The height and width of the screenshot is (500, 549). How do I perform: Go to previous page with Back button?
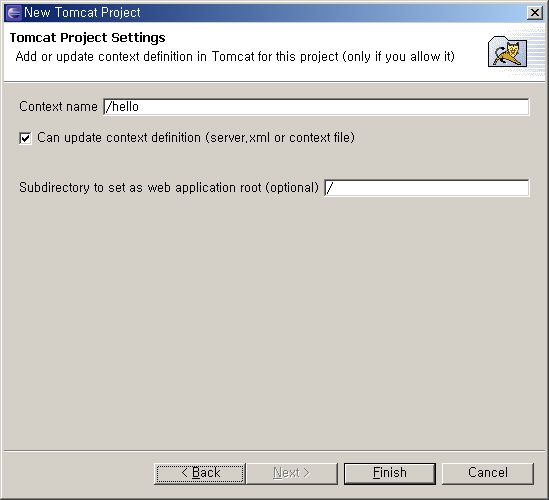[x=200, y=473]
